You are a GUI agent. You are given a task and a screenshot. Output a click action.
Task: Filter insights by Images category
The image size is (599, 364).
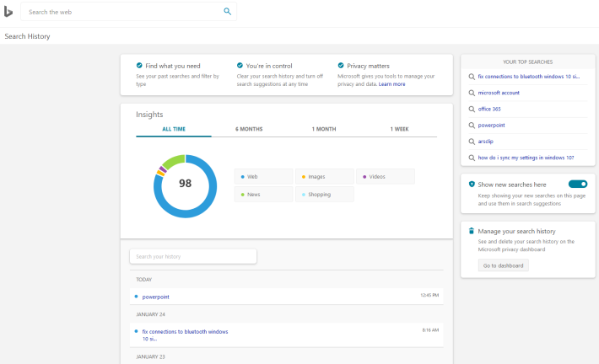324,177
